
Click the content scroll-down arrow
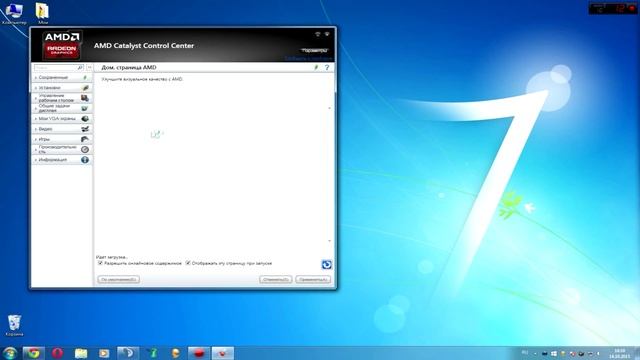330,241
